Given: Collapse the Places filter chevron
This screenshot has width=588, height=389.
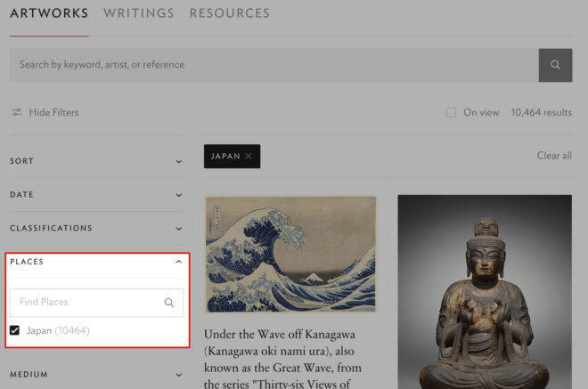Looking at the screenshot, I should (x=179, y=262).
